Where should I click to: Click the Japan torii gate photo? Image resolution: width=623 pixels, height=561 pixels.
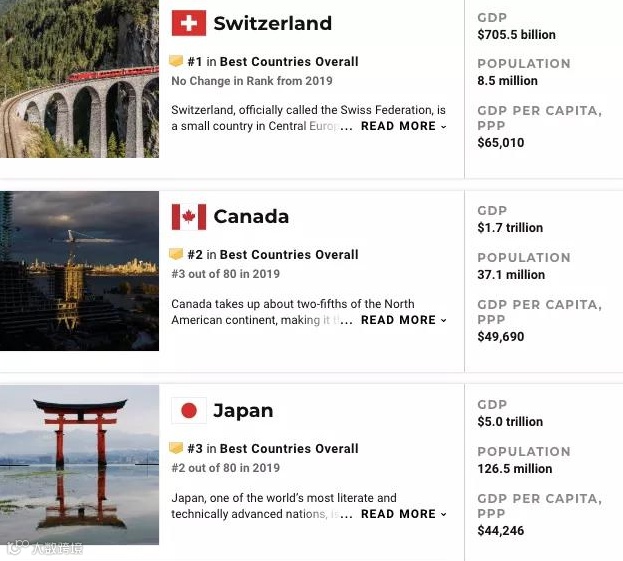click(79, 465)
